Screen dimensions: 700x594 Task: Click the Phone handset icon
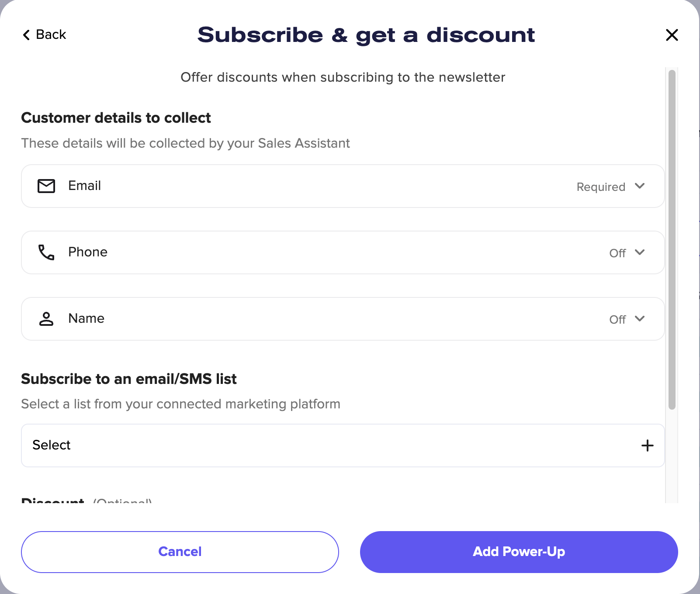(46, 252)
